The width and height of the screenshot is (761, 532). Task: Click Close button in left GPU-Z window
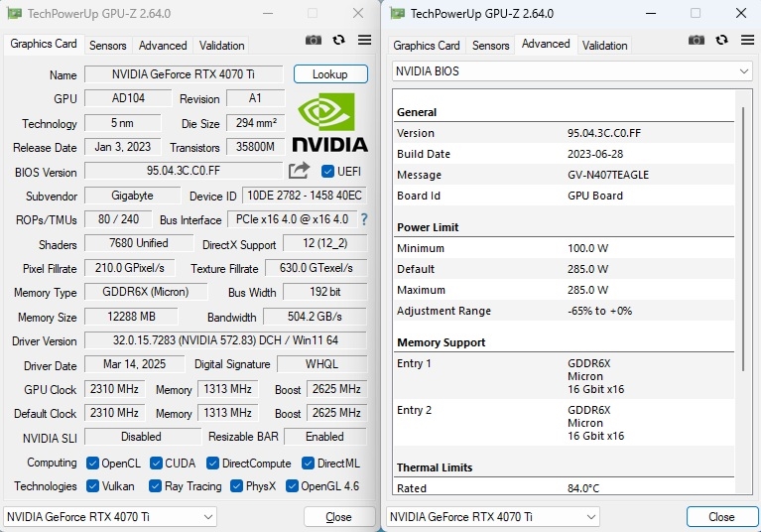(339, 517)
